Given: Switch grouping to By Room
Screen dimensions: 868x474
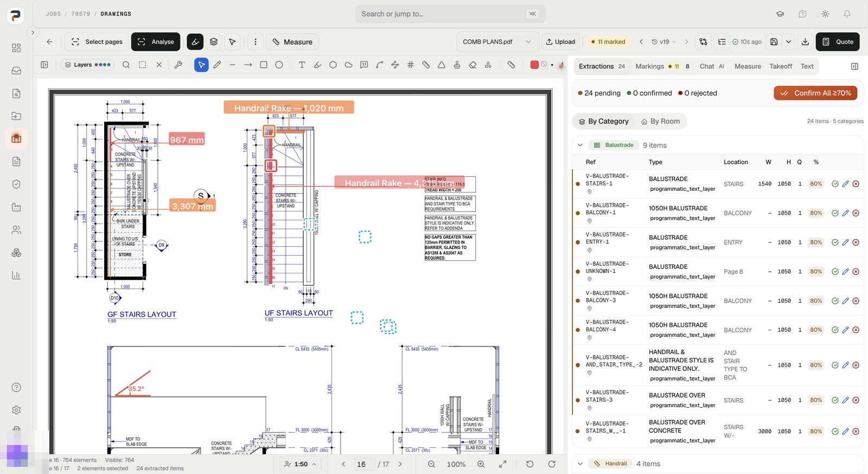Looking at the screenshot, I should 660,121.
